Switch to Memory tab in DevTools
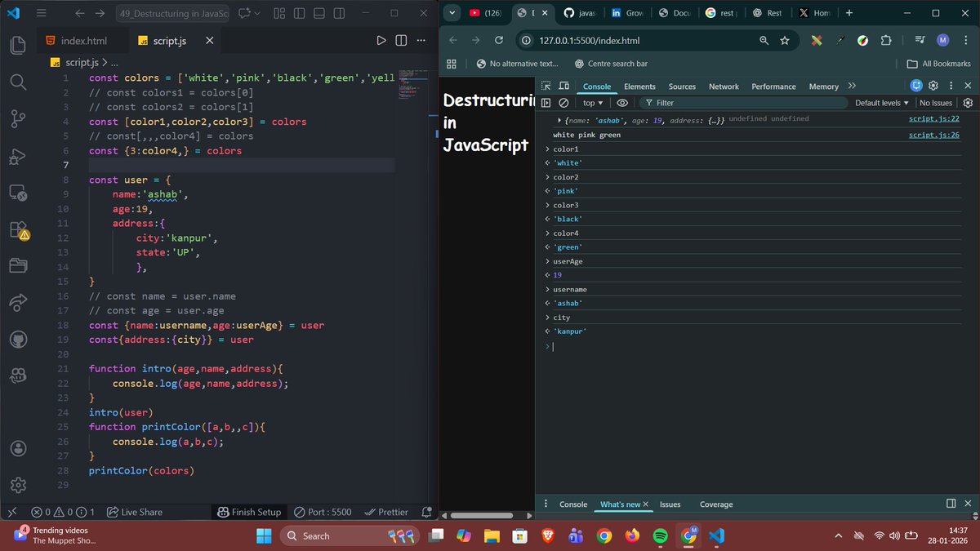 (824, 87)
